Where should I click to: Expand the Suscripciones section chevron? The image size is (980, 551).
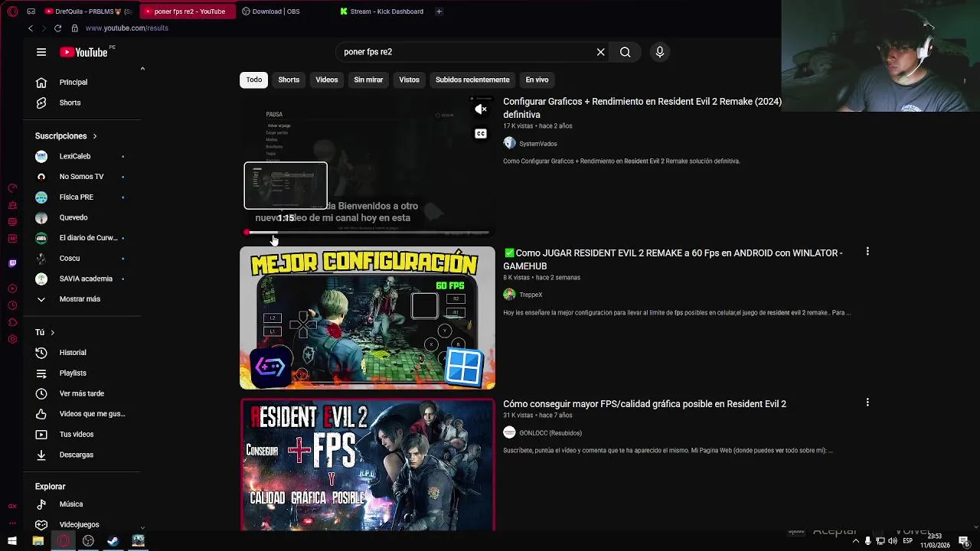(95, 136)
